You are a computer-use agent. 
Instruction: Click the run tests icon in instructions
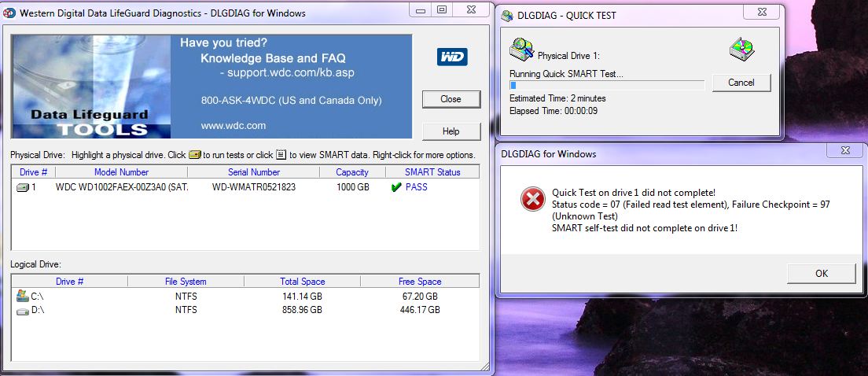[x=194, y=154]
